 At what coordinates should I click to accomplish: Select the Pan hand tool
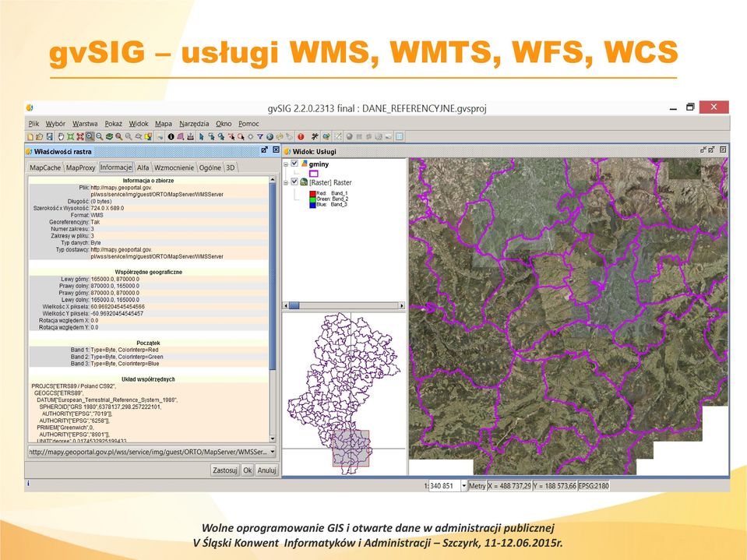61,136
